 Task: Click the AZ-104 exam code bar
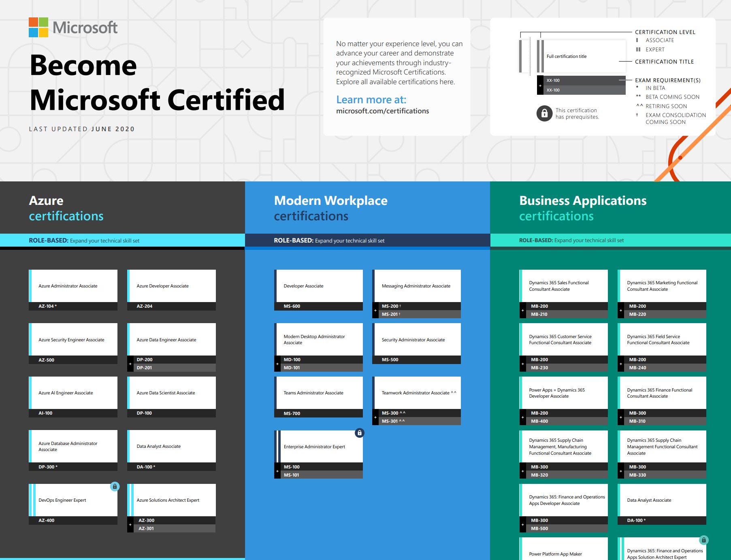click(x=73, y=306)
